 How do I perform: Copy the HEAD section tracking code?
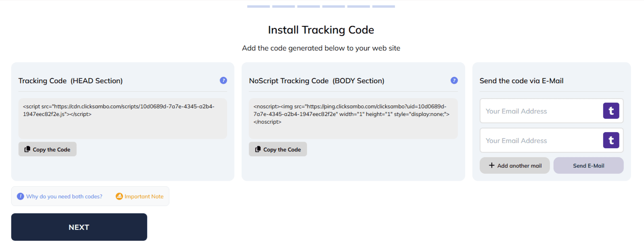48,149
